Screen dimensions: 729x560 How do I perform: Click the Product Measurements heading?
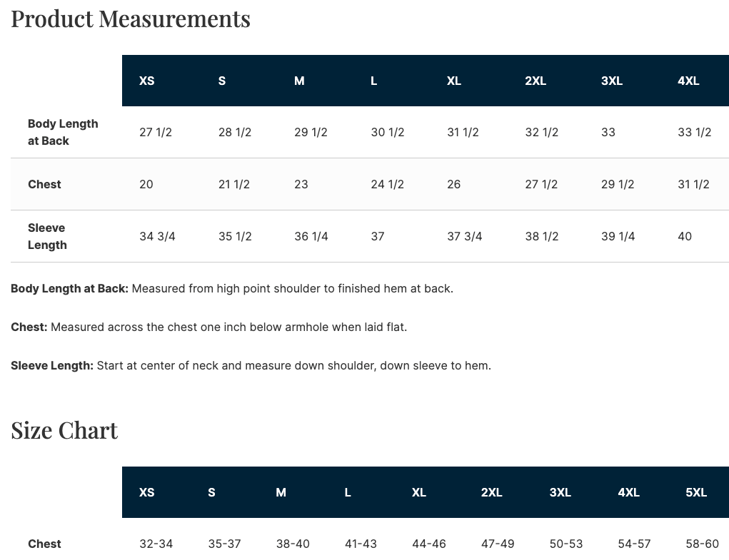pyautogui.click(x=131, y=19)
